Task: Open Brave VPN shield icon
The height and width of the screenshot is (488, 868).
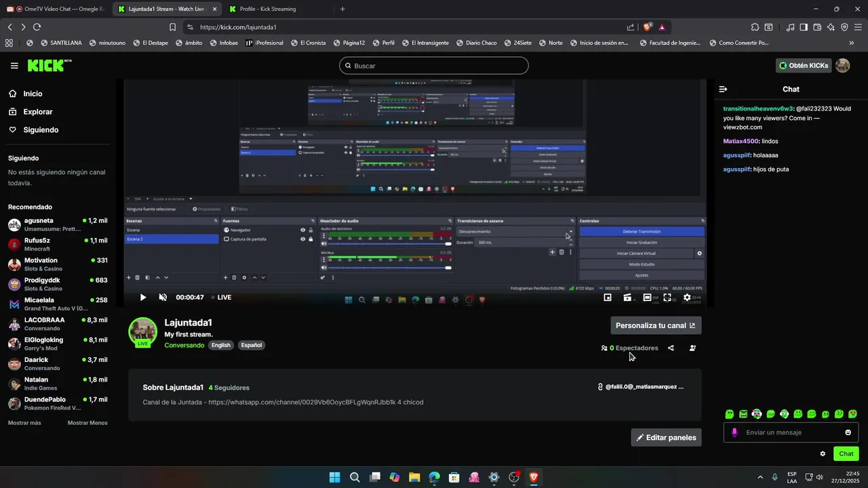Action: [844, 27]
